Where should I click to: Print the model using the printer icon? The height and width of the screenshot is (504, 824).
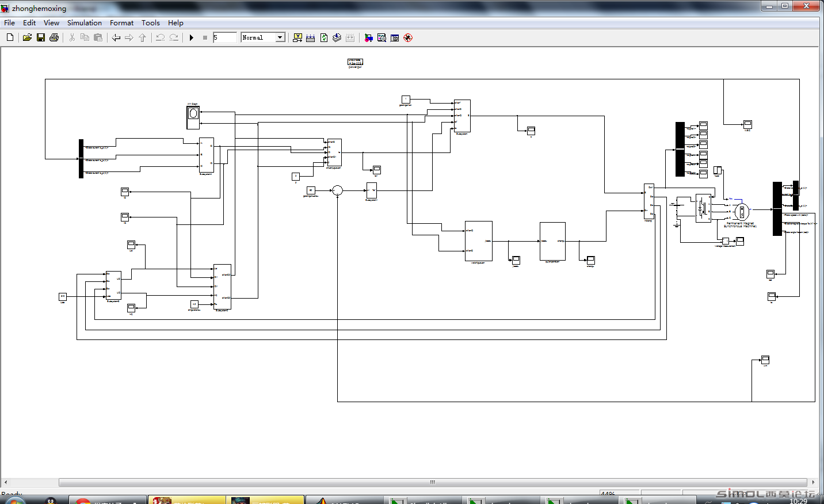coord(54,37)
